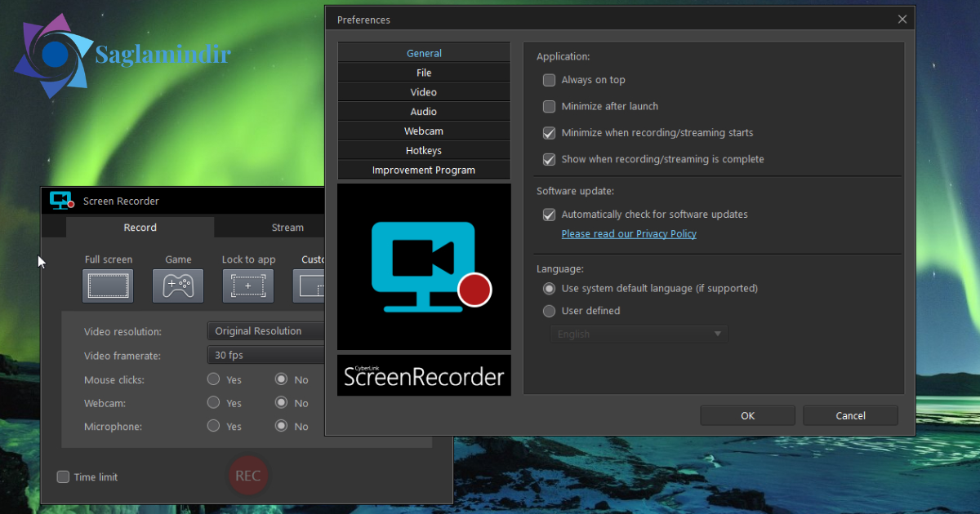This screenshot has width=980, height=514.
Task: Uncheck Show when recording/streaming is complete
Action: point(550,159)
